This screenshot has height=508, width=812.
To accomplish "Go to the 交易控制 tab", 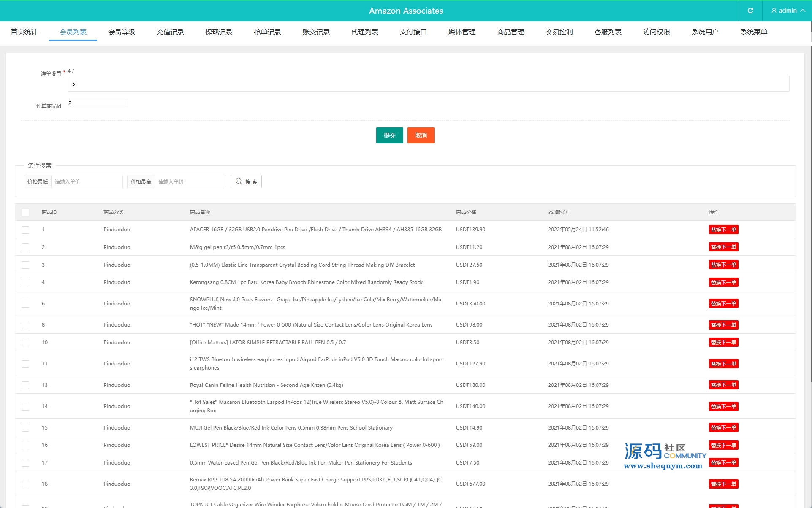I will click(559, 32).
